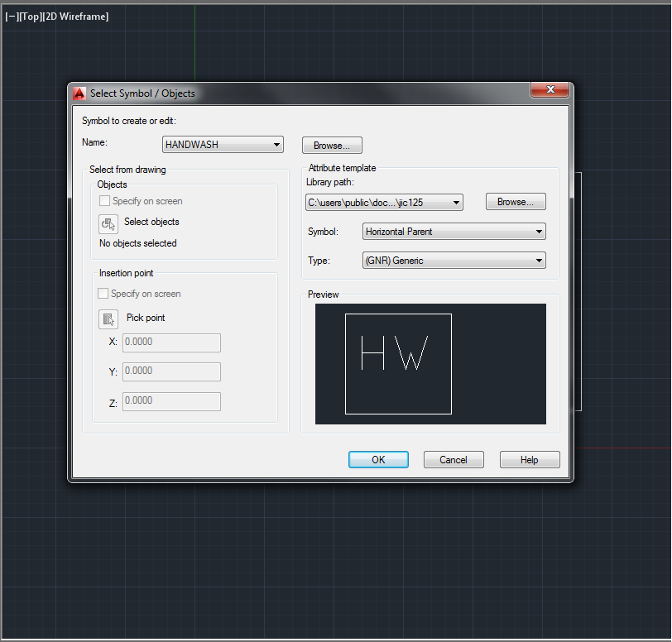Open Help for this dialog
Image resolution: width=672 pixels, height=642 pixels.
530,459
